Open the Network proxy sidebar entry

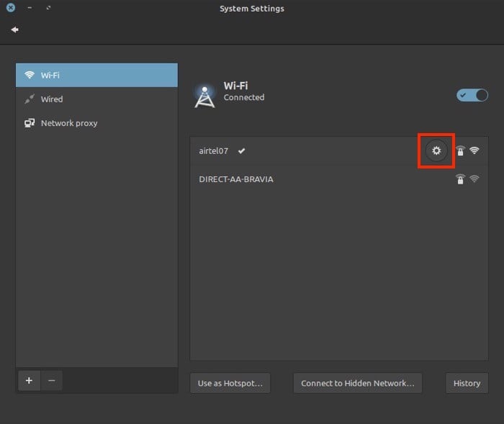coord(96,123)
